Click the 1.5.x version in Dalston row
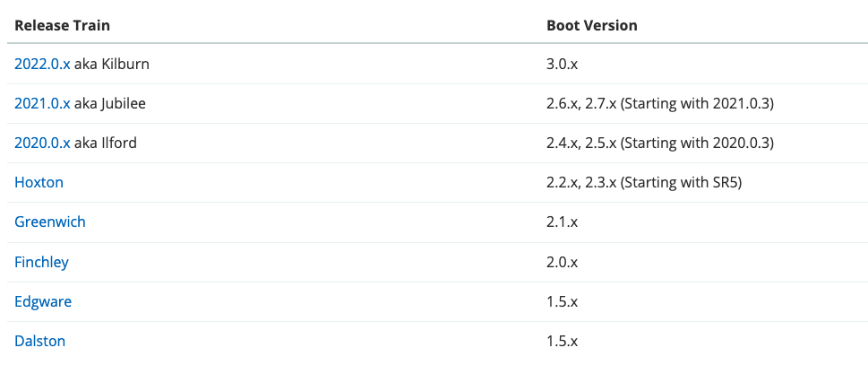 [562, 341]
